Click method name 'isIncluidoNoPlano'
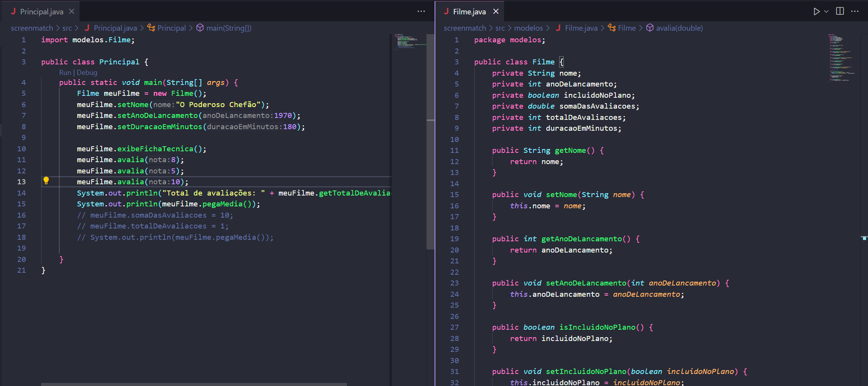The height and width of the screenshot is (386, 868). [x=597, y=327]
